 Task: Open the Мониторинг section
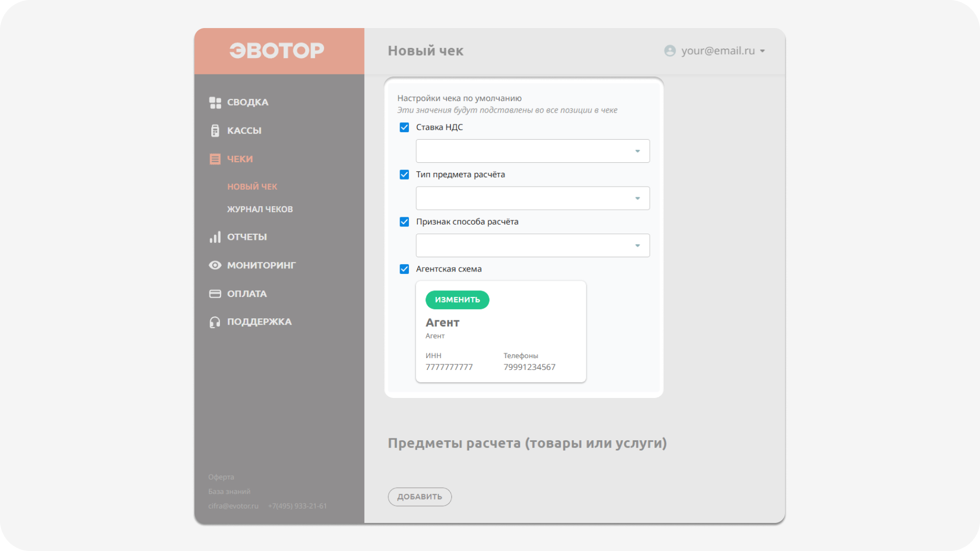[261, 265]
